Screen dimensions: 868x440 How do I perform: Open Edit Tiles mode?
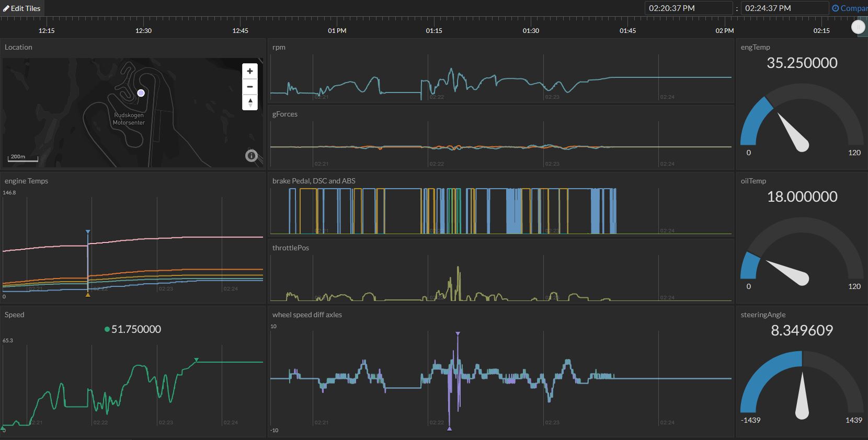22,8
